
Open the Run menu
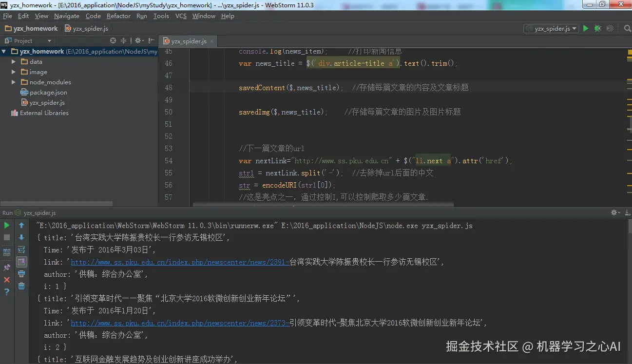(x=142, y=16)
